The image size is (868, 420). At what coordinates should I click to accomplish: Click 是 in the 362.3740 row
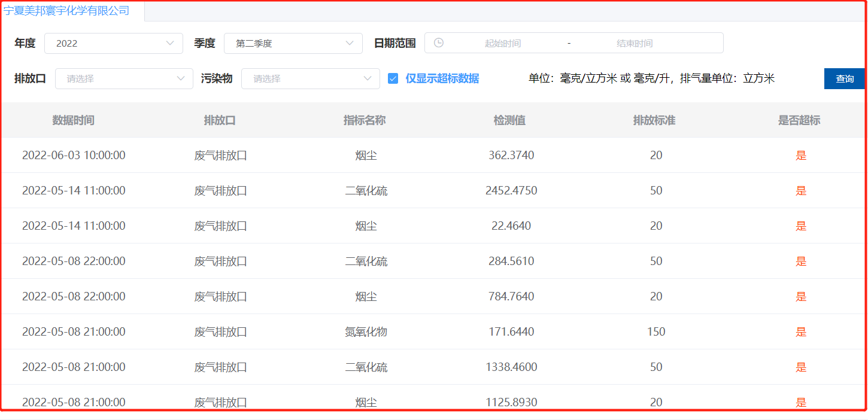point(801,156)
